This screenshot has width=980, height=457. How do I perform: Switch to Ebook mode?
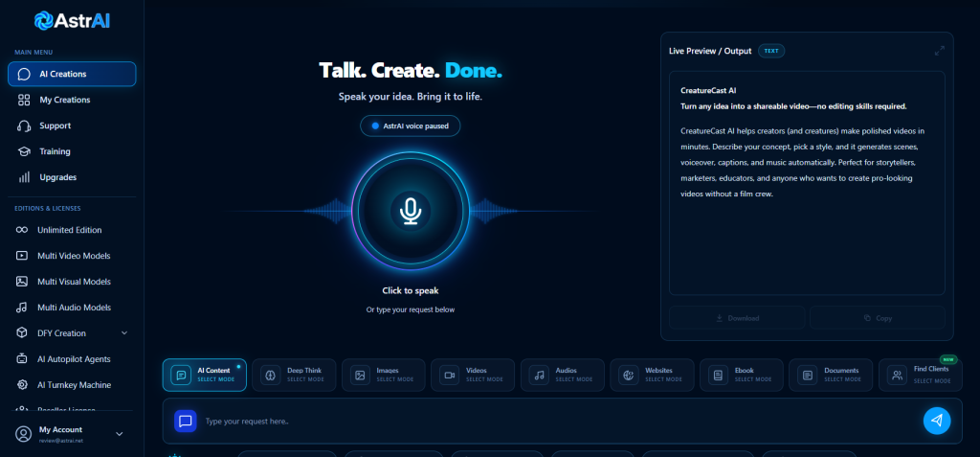(x=742, y=375)
